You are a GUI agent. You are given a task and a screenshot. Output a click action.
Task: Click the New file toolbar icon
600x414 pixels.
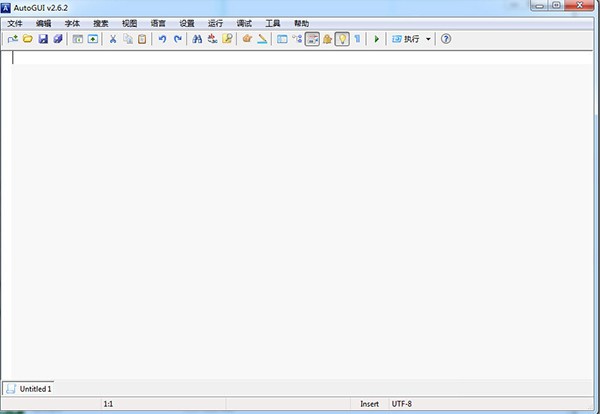tap(12, 39)
